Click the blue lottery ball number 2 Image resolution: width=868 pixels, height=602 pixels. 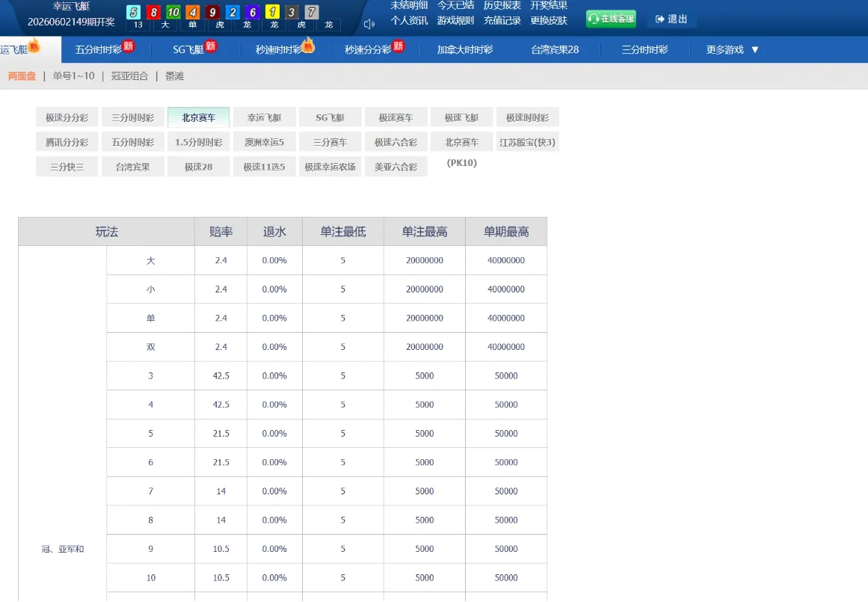(233, 12)
